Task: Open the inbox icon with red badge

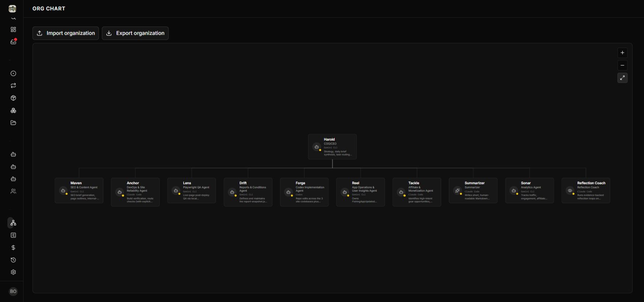Action: 13,42
